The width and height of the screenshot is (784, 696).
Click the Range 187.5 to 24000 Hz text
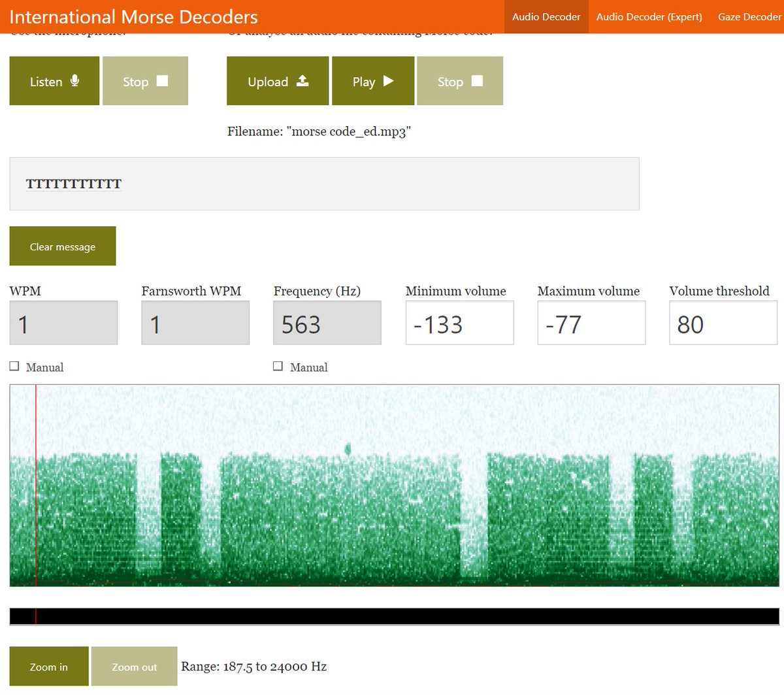click(x=254, y=667)
